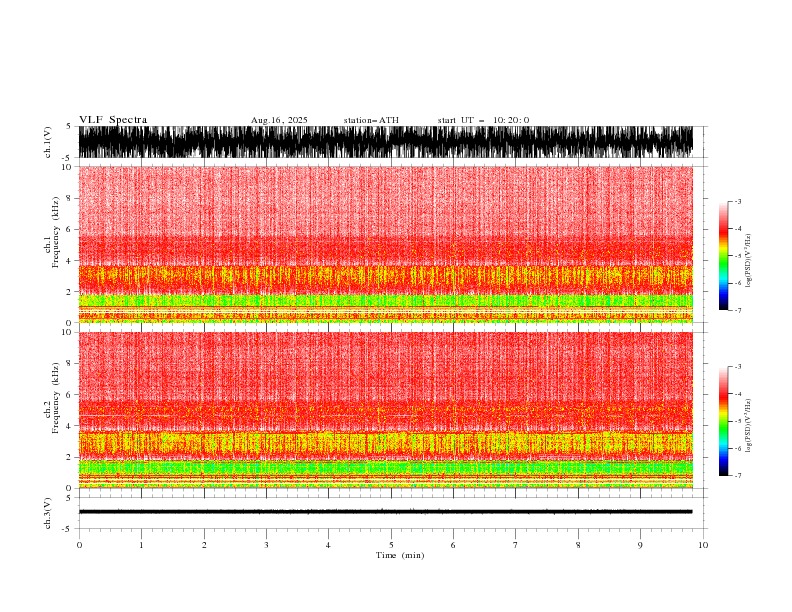Click the ch.1 waveform plot at top
This screenshot has width=792, height=612.
(386, 142)
